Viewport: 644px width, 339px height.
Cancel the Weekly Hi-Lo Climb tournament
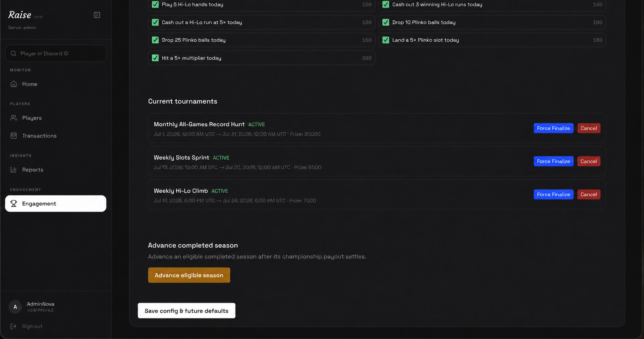(589, 194)
